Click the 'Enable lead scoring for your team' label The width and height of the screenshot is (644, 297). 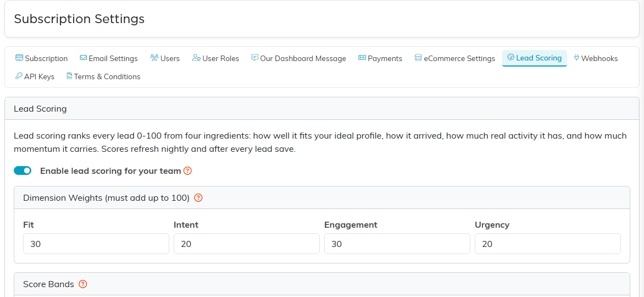click(110, 170)
